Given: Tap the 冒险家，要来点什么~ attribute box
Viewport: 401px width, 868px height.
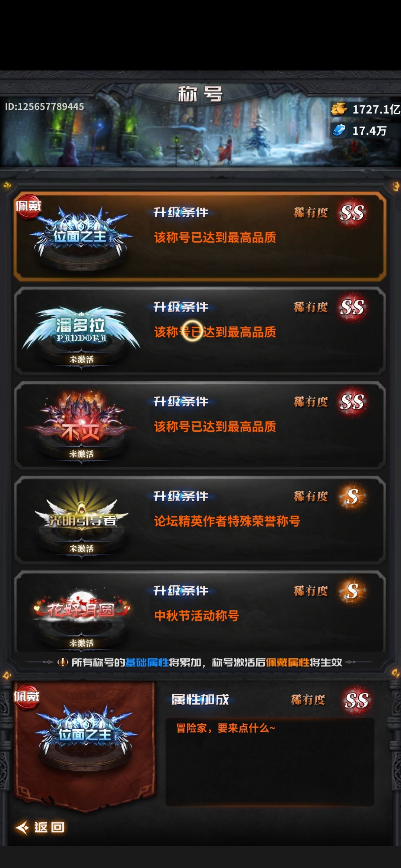Looking at the screenshot, I should click(270, 762).
